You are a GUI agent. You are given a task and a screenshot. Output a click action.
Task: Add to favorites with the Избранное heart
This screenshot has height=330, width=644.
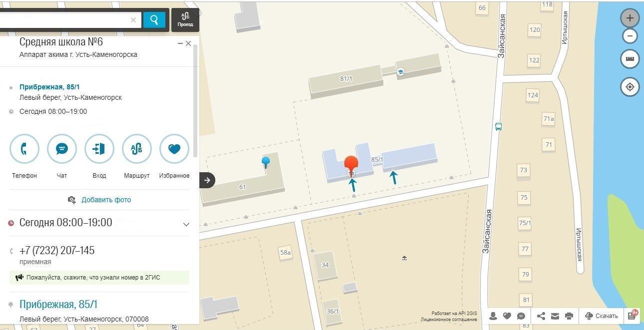174,149
